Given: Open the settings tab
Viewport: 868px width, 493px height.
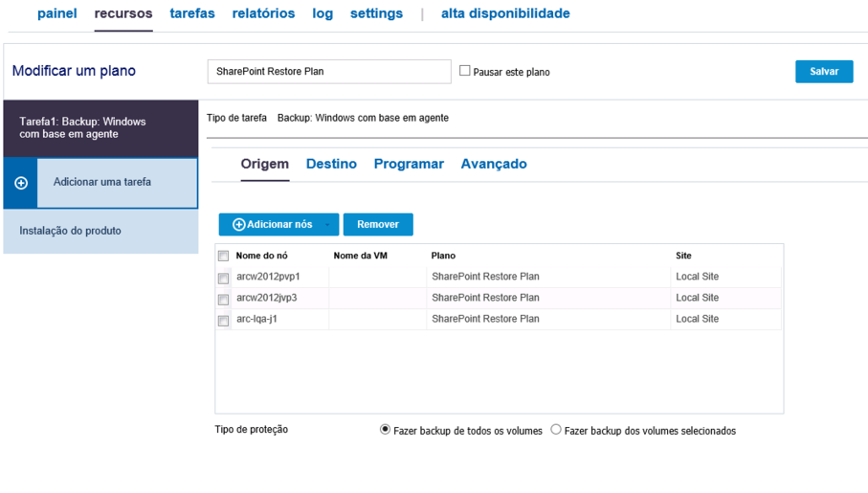Looking at the screenshot, I should point(376,13).
